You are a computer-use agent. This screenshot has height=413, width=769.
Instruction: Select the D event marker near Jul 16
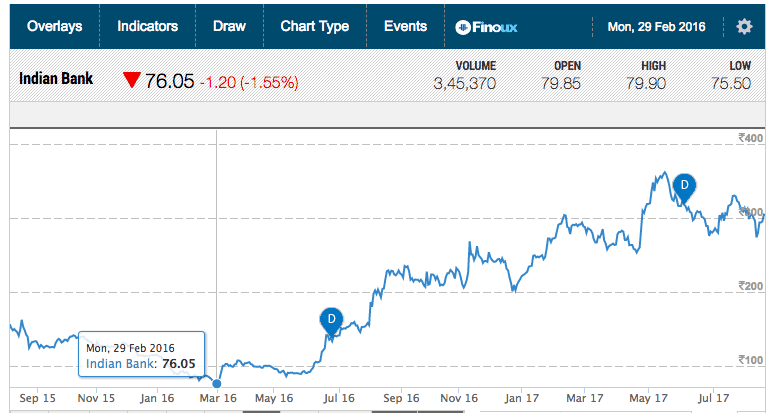pyautogui.click(x=330, y=319)
